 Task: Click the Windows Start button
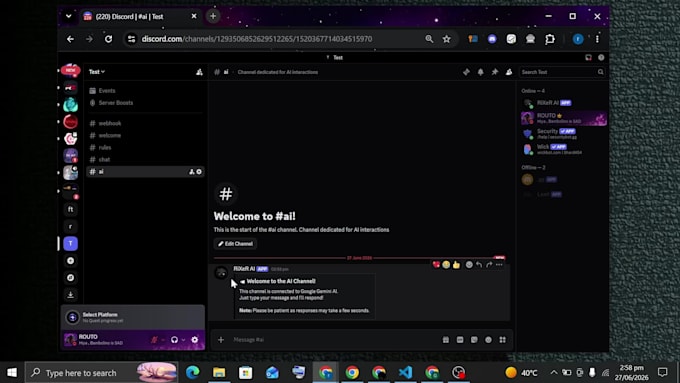coord(12,373)
